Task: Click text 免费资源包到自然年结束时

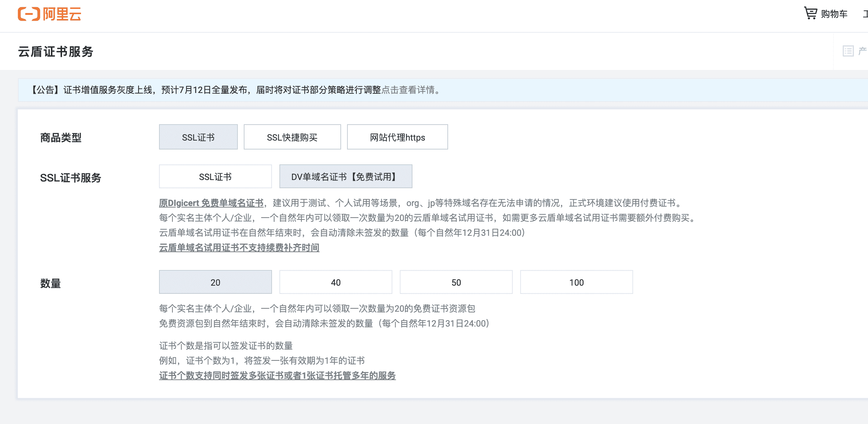Action: [x=213, y=324]
